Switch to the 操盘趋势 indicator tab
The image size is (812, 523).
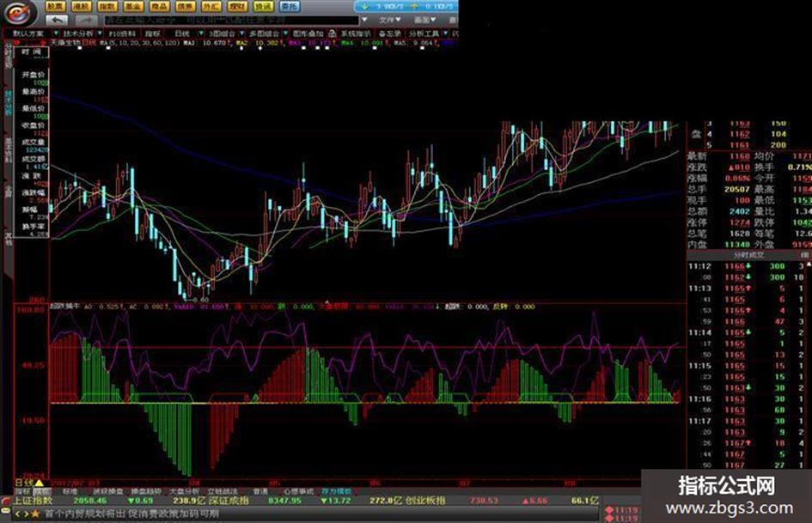146,491
